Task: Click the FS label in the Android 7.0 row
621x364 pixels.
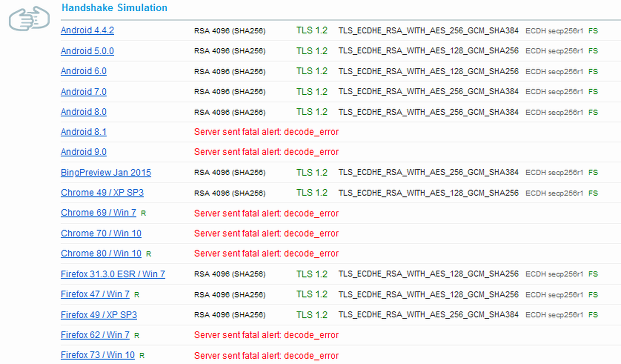Action: click(593, 92)
